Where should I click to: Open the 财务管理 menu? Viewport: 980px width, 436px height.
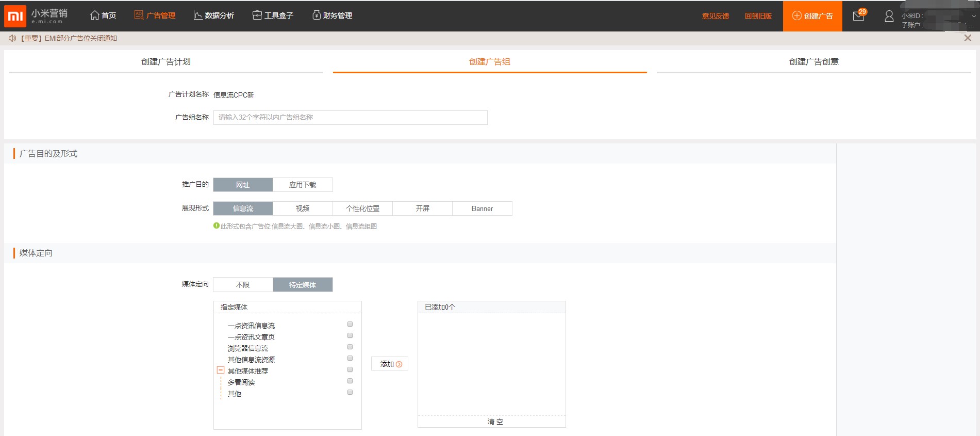pyautogui.click(x=333, y=15)
